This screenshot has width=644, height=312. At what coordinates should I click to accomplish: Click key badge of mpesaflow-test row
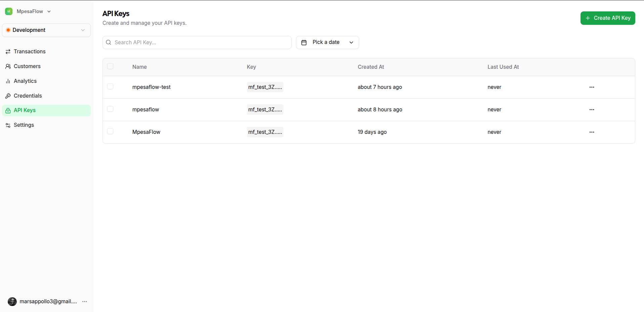click(265, 87)
